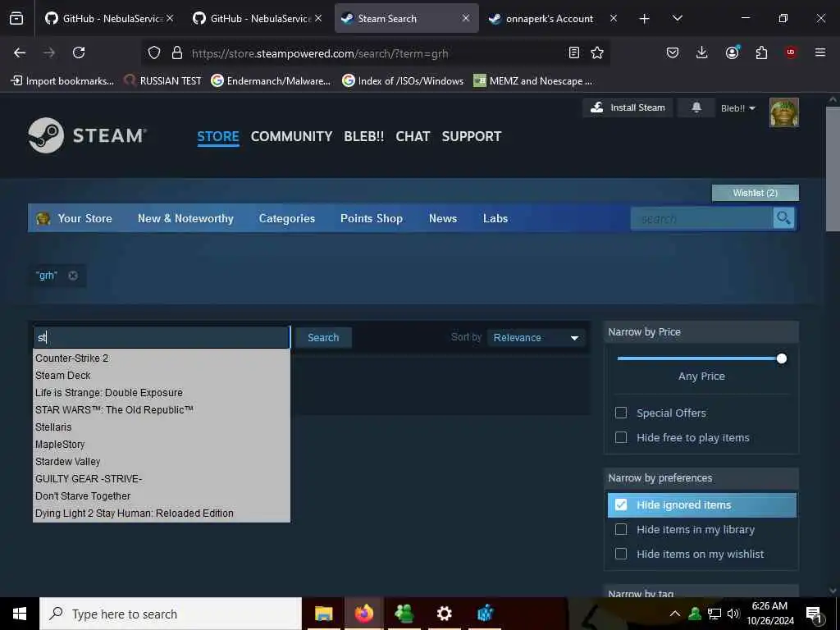Focus the store search field in the nav bar
This screenshot has height=630, width=840.
click(702, 218)
